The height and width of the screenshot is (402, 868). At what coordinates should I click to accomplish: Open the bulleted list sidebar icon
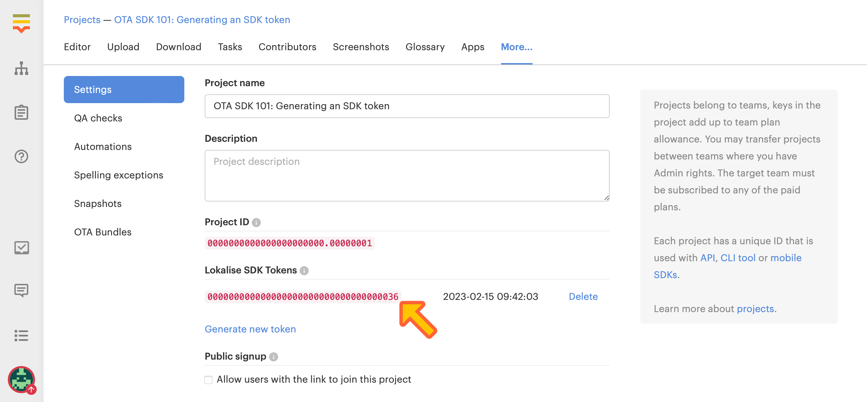tap(21, 336)
